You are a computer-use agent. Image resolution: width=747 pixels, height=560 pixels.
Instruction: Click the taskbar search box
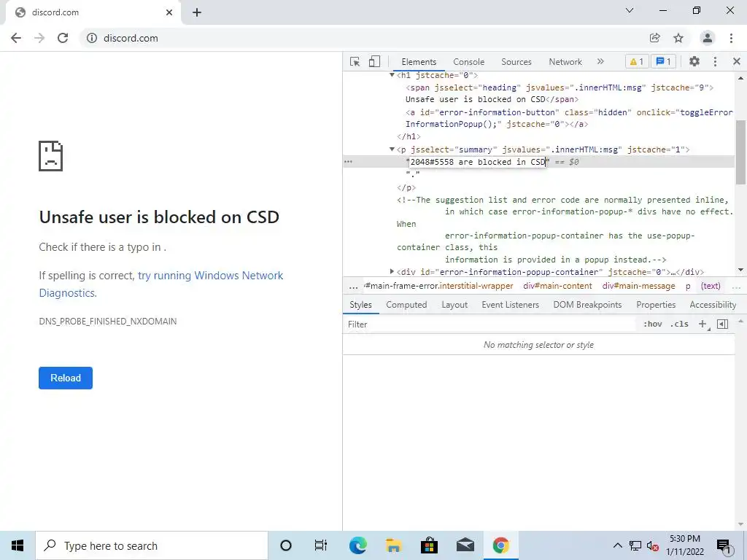pos(152,545)
